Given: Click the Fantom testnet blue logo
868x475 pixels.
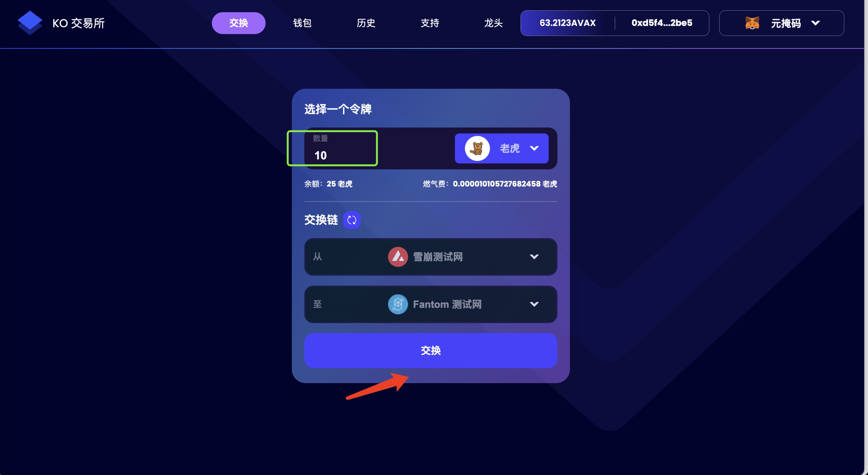Looking at the screenshot, I should coord(398,304).
